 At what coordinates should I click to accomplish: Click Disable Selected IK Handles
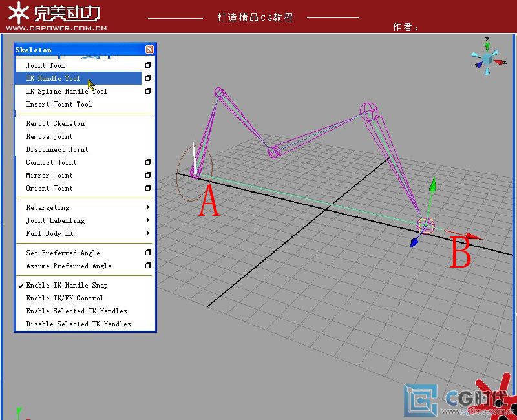78,324
